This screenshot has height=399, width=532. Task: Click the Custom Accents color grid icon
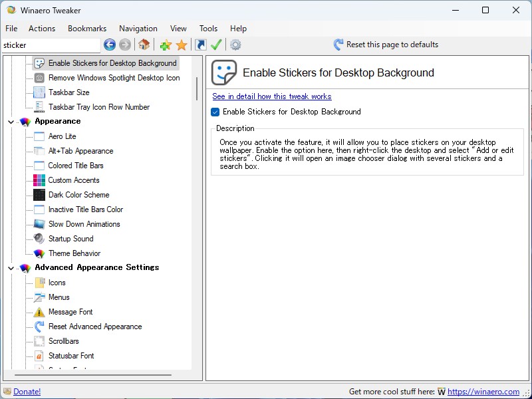tap(39, 180)
